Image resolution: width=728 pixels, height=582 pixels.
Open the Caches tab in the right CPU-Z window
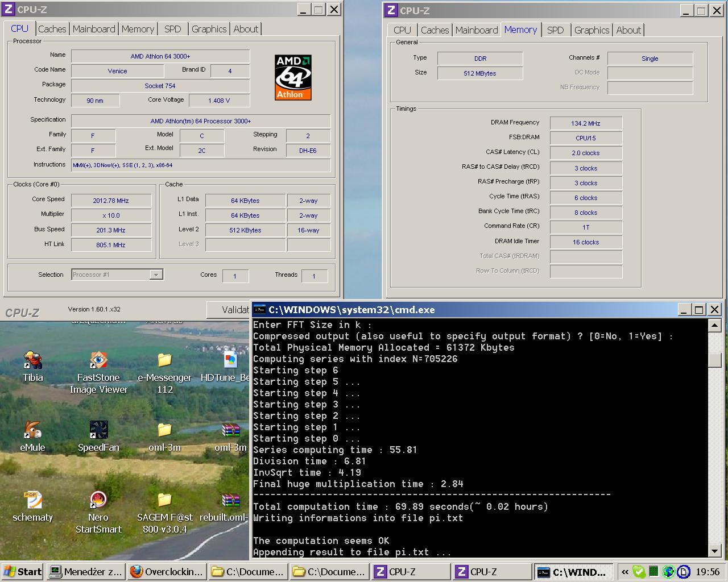pyautogui.click(x=435, y=30)
